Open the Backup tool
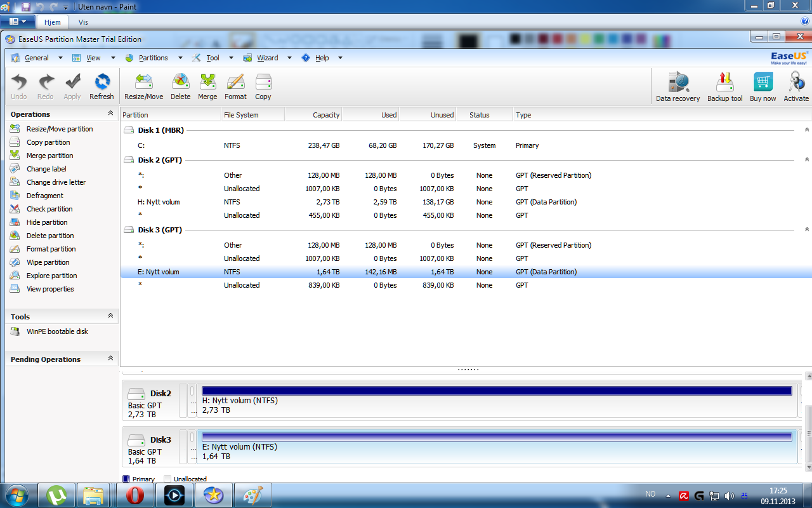The image size is (812, 508). coord(724,87)
